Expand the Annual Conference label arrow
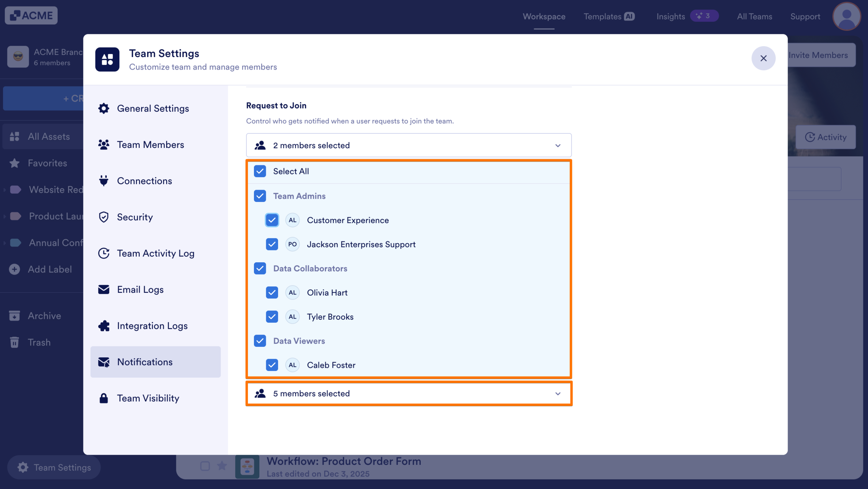 (x=5, y=243)
